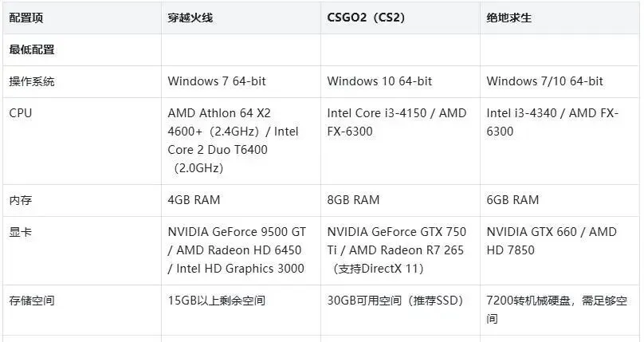Screen dimensions: 644x342
Task: Select the 操作系统 row label
Action: [32, 81]
